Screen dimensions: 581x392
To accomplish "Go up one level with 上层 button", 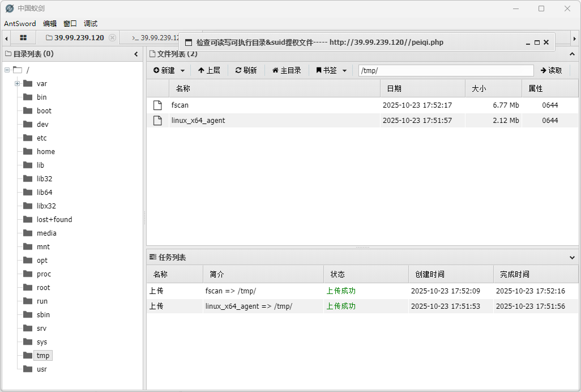I will click(x=209, y=70).
